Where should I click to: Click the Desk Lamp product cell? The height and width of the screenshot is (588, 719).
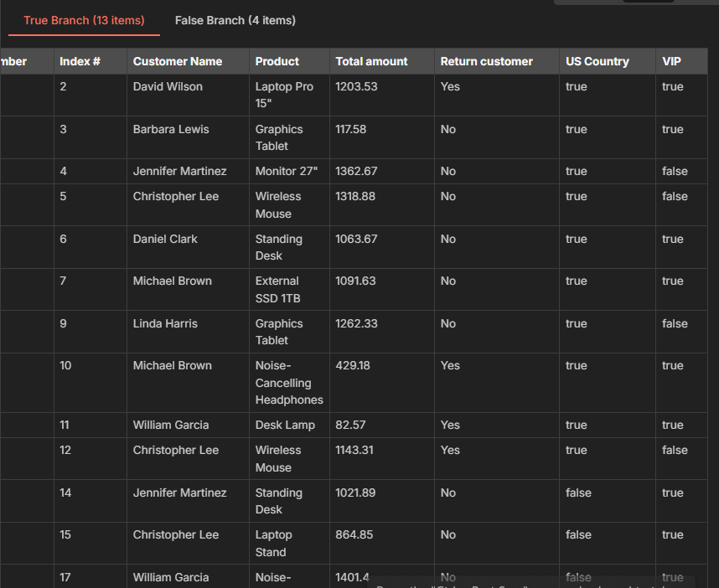pyautogui.click(x=282, y=425)
